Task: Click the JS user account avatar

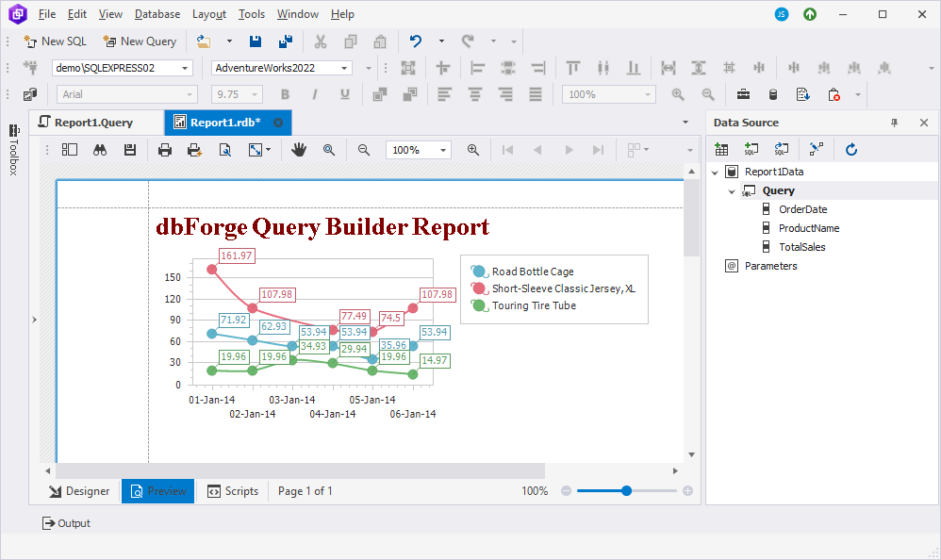Action: click(782, 14)
